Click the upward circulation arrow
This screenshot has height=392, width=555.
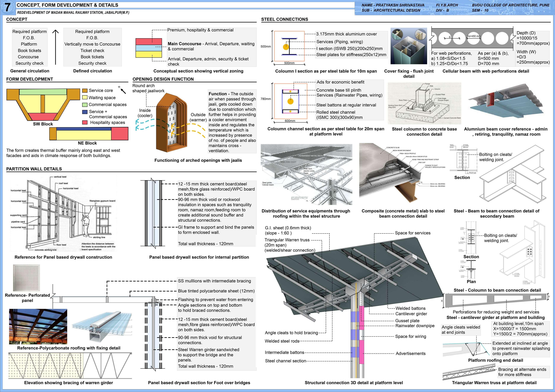[55, 47]
